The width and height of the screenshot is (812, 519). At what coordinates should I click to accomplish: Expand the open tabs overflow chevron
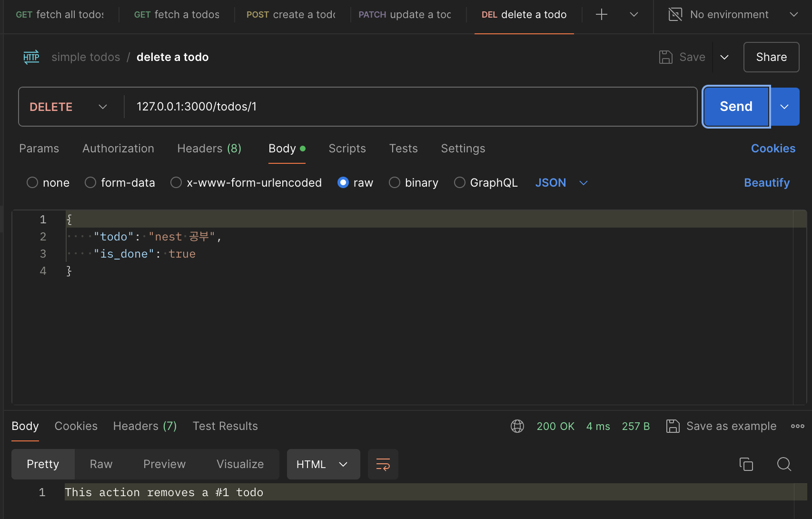634,14
